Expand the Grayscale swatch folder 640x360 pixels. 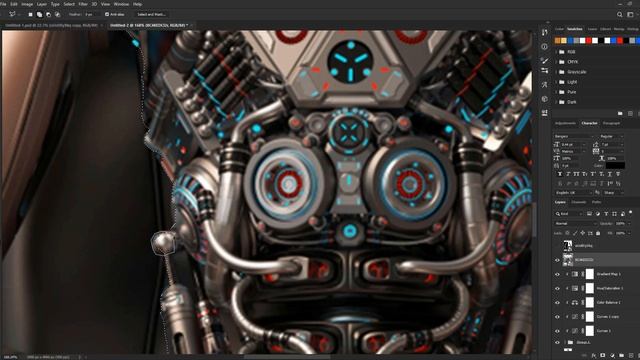[x=556, y=72]
